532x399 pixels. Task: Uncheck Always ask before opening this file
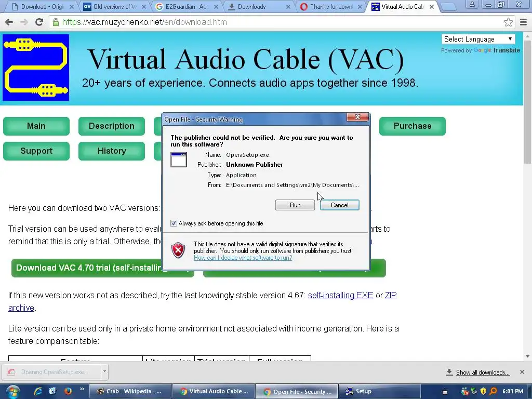(x=174, y=223)
